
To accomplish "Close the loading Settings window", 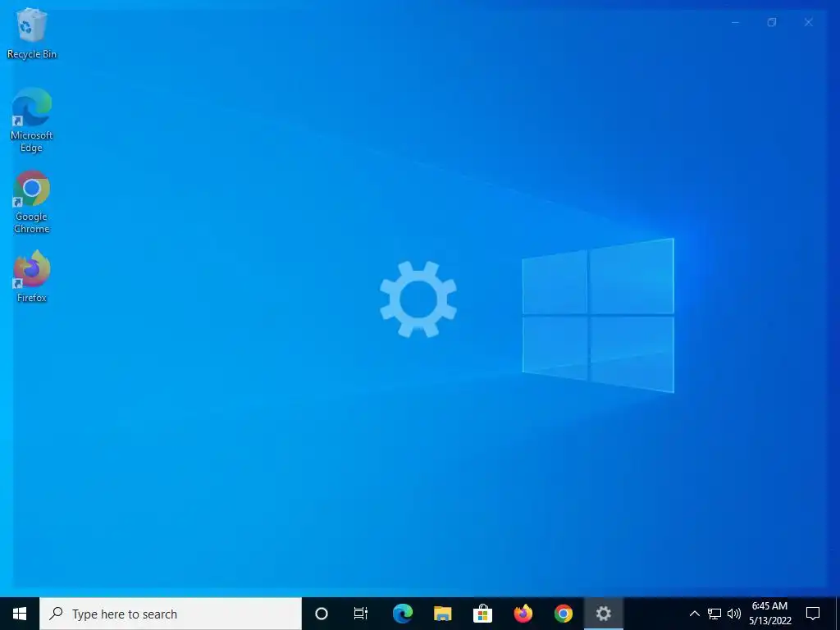I will (808, 22).
